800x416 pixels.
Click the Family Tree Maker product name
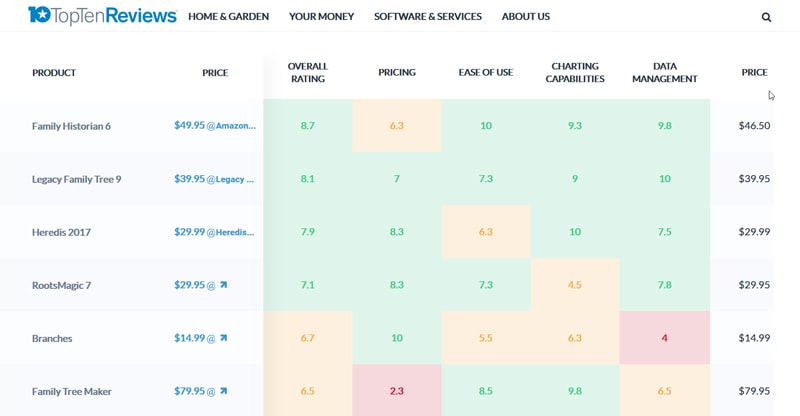tap(72, 391)
